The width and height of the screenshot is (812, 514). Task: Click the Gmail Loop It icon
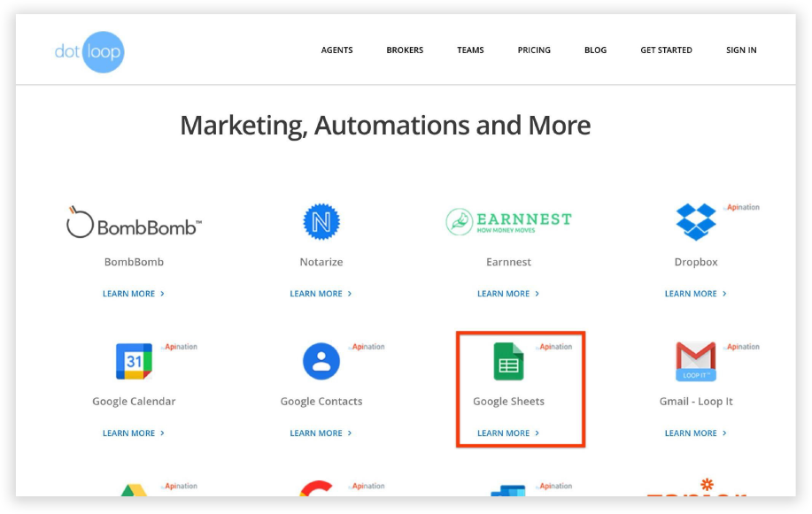click(696, 361)
